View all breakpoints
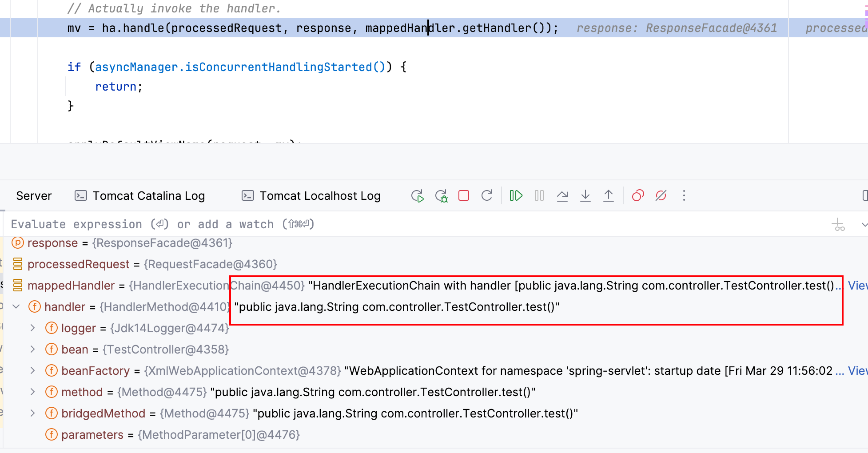The width and height of the screenshot is (868, 453). [x=638, y=195]
